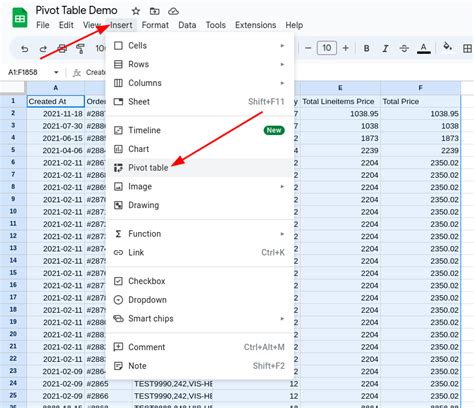
Task: Select row 2 header
Action: tap(13, 113)
